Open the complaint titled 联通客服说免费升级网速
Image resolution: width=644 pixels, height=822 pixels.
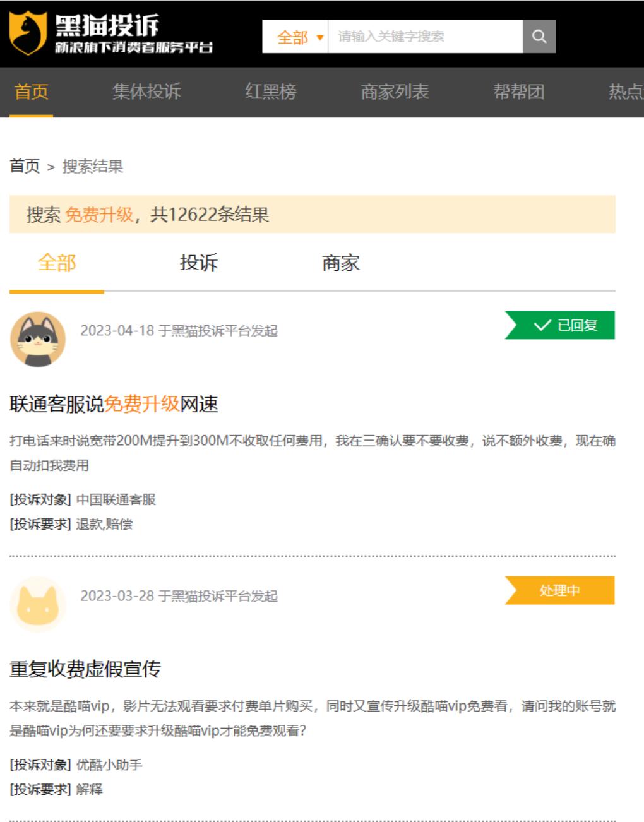click(x=114, y=404)
